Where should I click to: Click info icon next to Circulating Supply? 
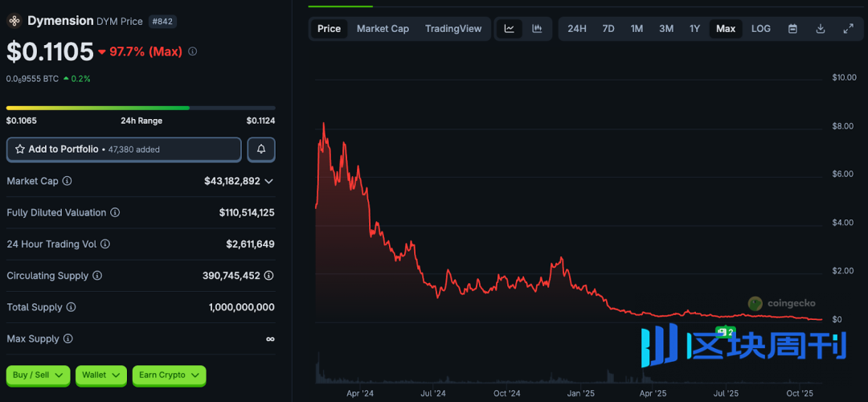(x=97, y=276)
